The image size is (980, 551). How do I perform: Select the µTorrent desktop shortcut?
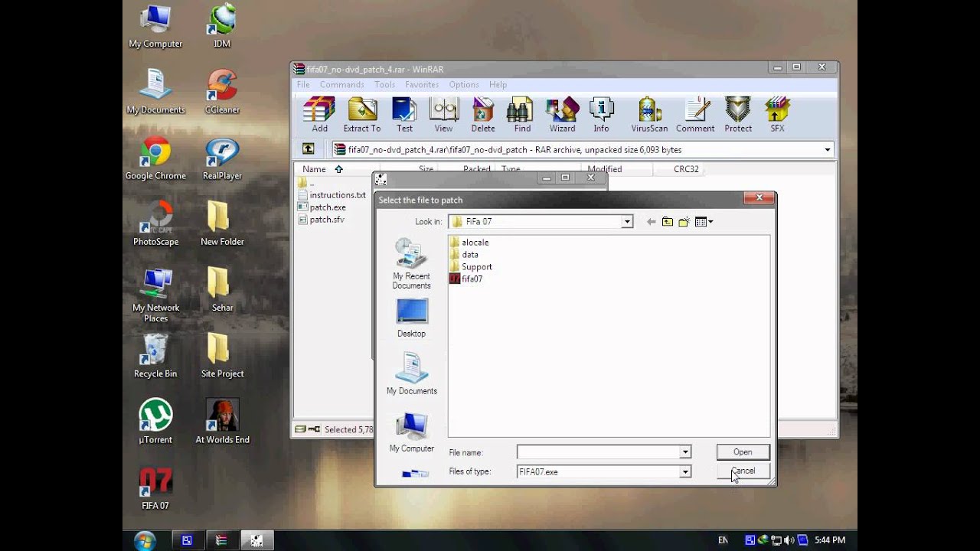pos(155,422)
